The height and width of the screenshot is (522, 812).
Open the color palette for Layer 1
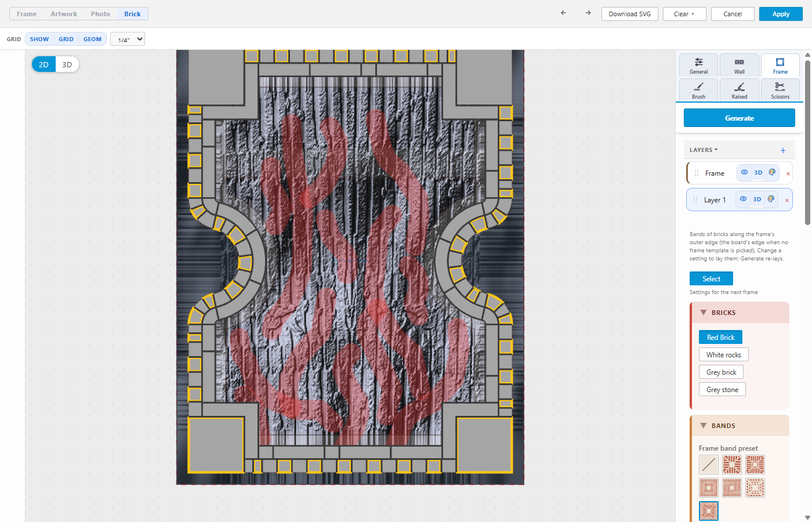pos(771,199)
